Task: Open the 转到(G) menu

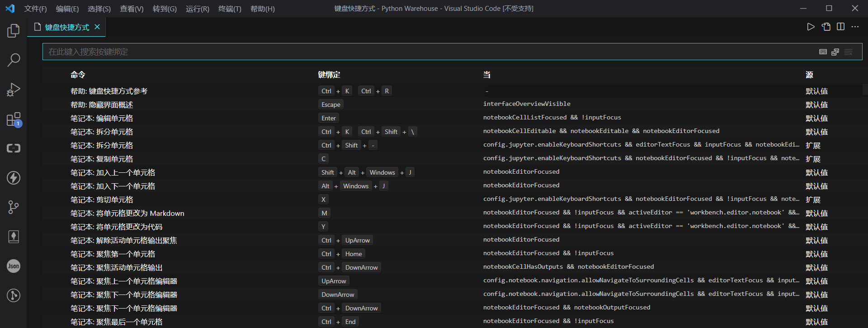Action: point(165,9)
